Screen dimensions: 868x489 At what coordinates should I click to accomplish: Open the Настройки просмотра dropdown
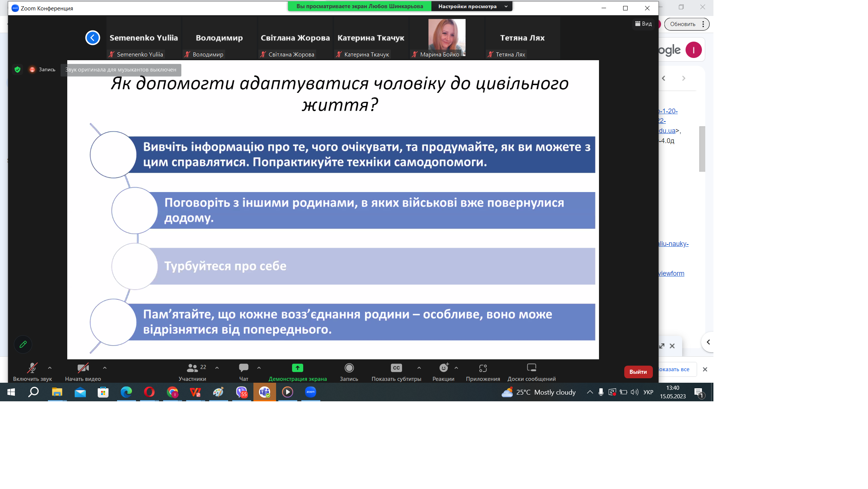tap(472, 6)
